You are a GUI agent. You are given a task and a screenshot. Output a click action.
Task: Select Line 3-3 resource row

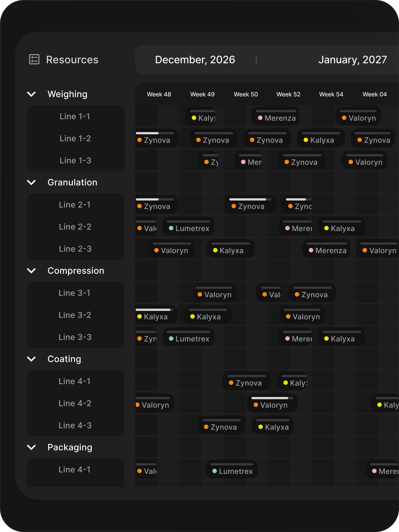pyautogui.click(x=75, y=337)
